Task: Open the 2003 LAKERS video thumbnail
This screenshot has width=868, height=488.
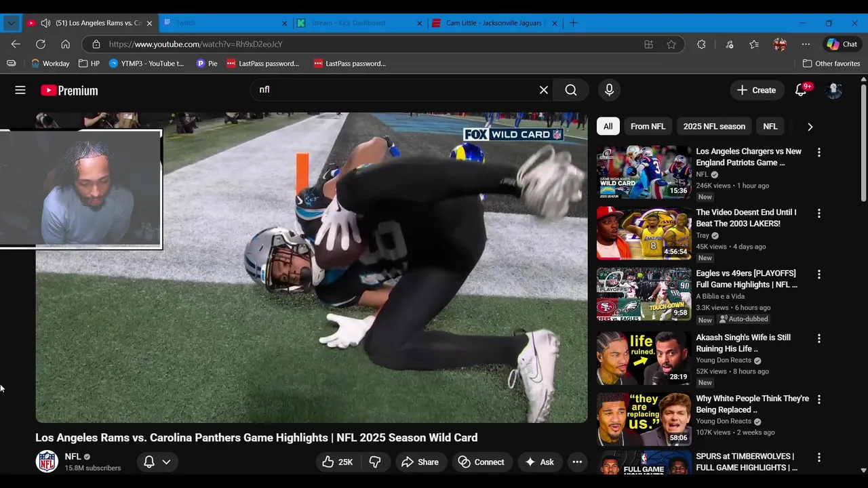Action: 644,233
